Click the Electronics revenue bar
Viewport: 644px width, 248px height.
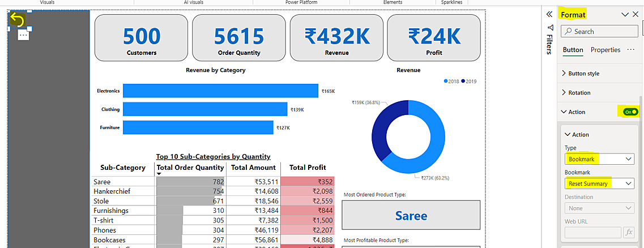(x=220, y=91)
